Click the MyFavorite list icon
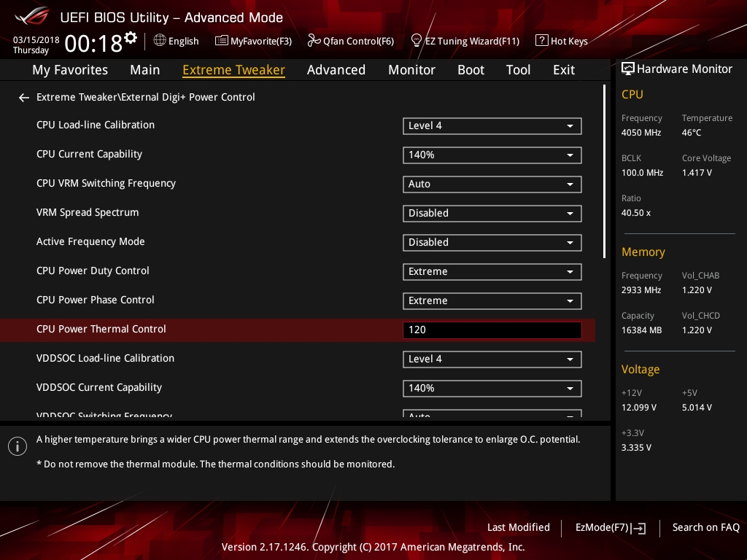The width and height of the screenshot is (747, 560). tap(222, 41)
